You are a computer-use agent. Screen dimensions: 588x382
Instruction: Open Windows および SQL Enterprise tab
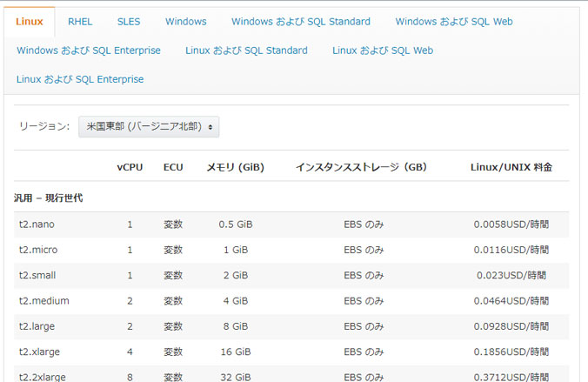[x=89, y=50]
